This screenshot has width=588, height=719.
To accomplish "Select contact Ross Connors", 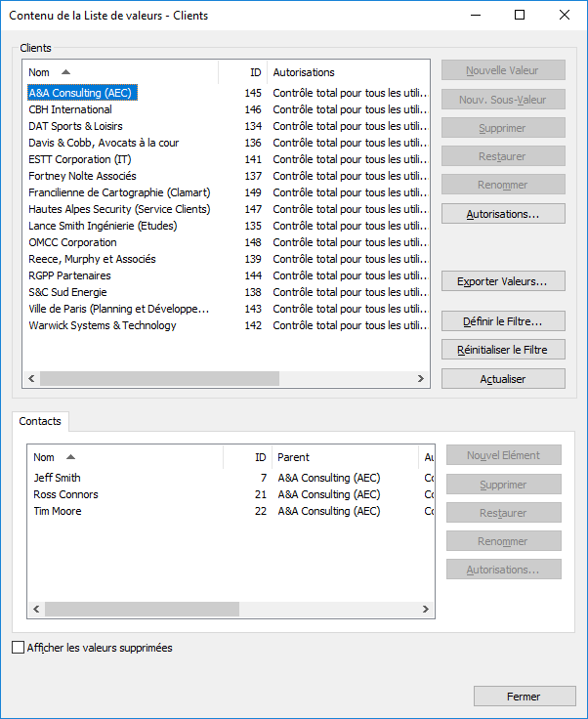I will point(65,494).
